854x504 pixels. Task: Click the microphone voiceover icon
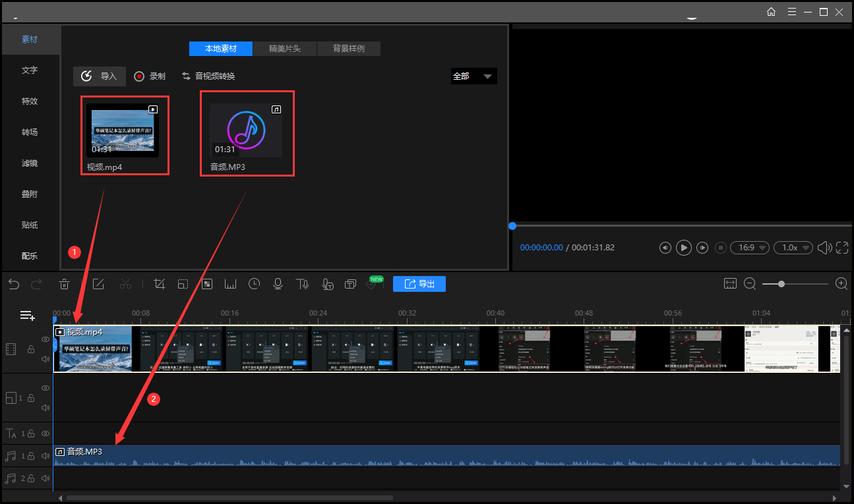click(x=278, y=284)
